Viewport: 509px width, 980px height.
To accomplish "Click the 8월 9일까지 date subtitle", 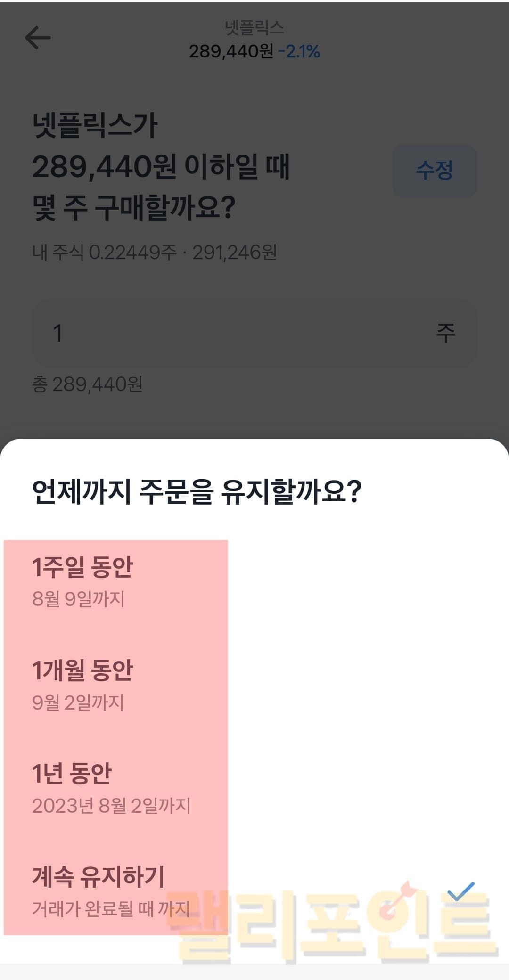I will click(78, 599).
